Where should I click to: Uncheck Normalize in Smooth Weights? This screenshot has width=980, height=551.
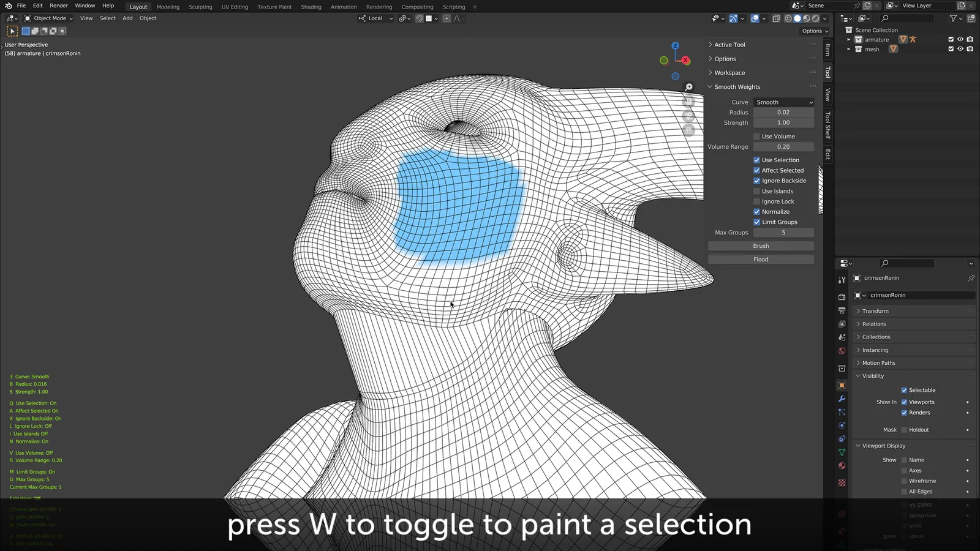coord(757,211)
